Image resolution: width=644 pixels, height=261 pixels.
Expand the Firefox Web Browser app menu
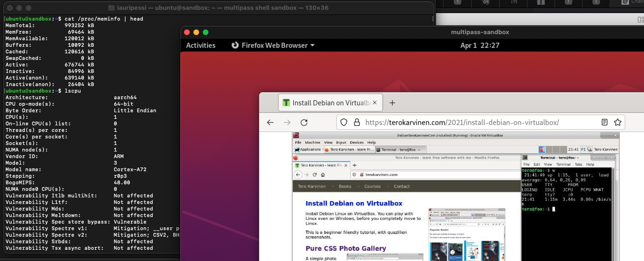(273, 45)
